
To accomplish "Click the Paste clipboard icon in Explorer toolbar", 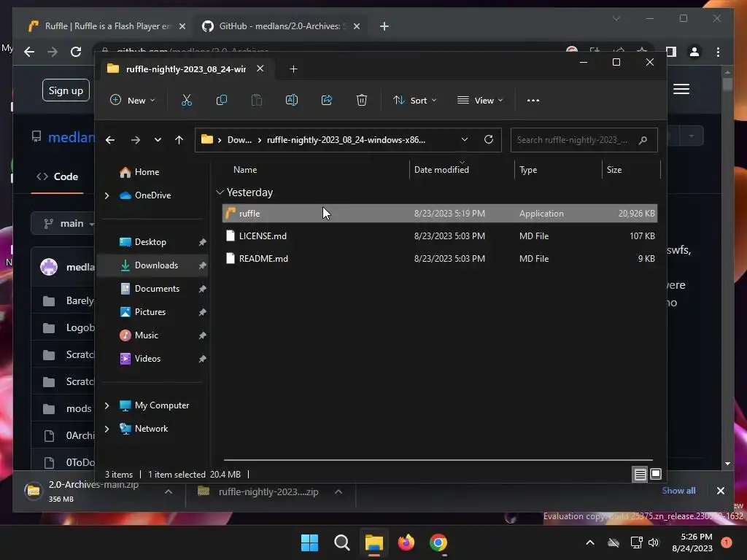I will click(x=256, y=100).
